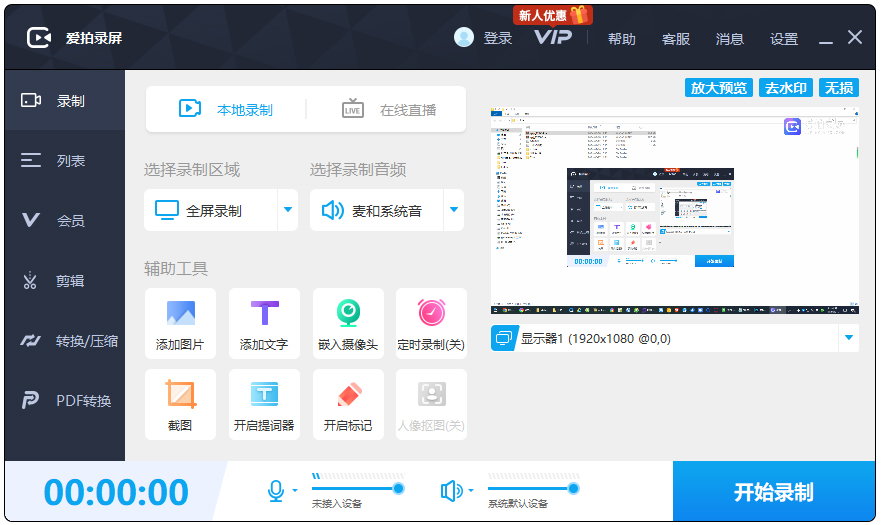
Task: Open the VIP offer icon
Action: (x=553, y=37)
